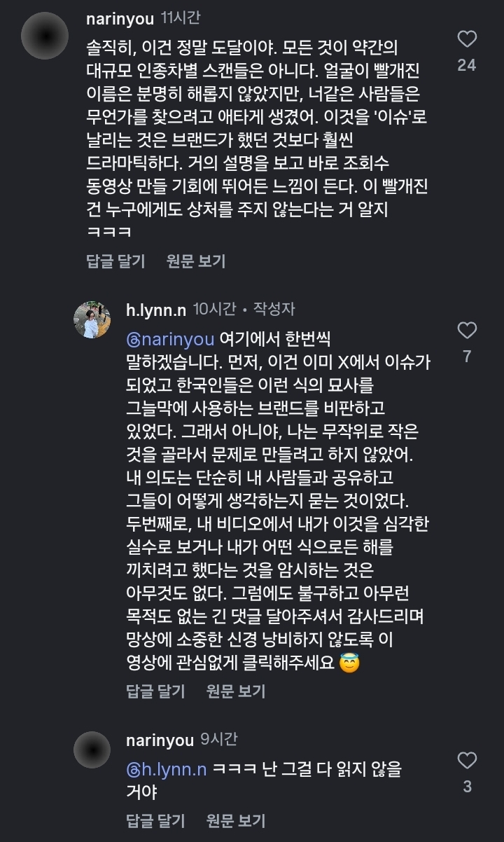Open narinyou's avatar on the bottom reply
Screen dimensions: 504x842
(92, 750)
